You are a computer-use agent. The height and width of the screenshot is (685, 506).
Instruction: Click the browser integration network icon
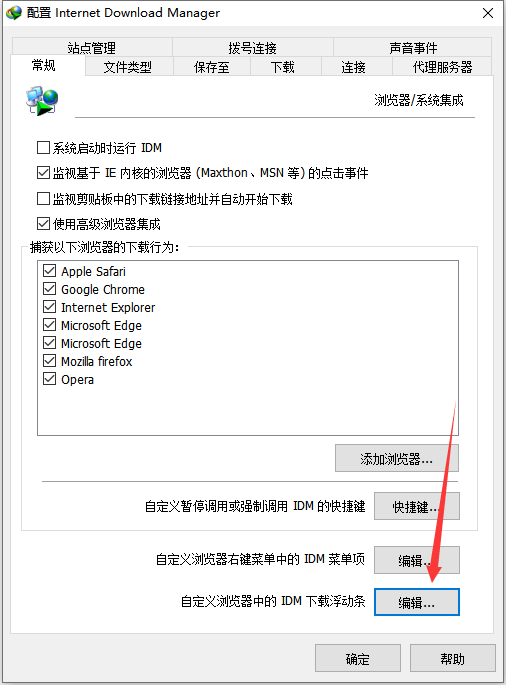(42, 101)
